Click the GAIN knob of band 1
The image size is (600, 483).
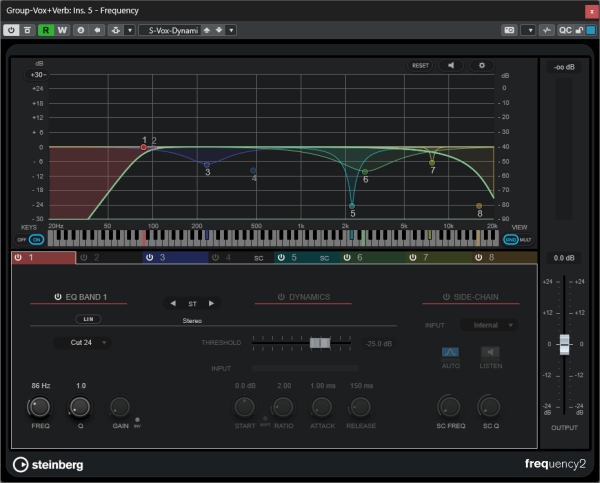click(x=120, y=406)
